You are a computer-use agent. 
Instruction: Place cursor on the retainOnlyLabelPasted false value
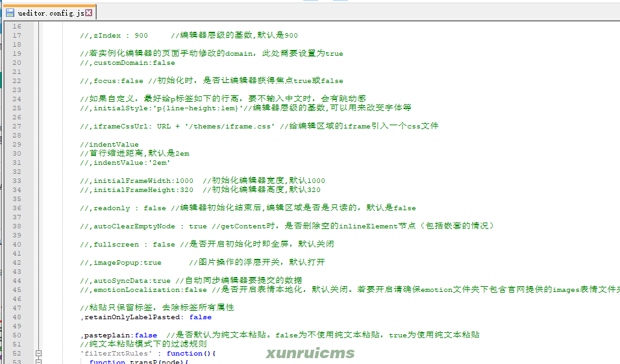(201, 317)
